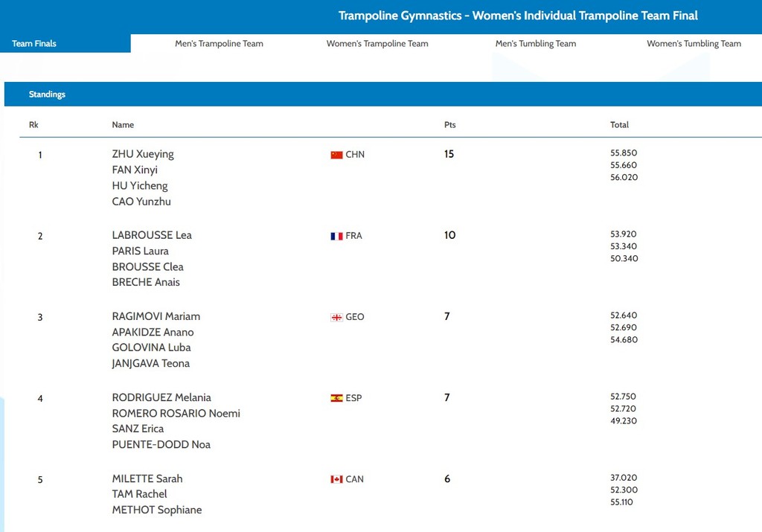Select athlete ZHU Xueying
This screenshot has height=532, width=762.
(142, 154)
